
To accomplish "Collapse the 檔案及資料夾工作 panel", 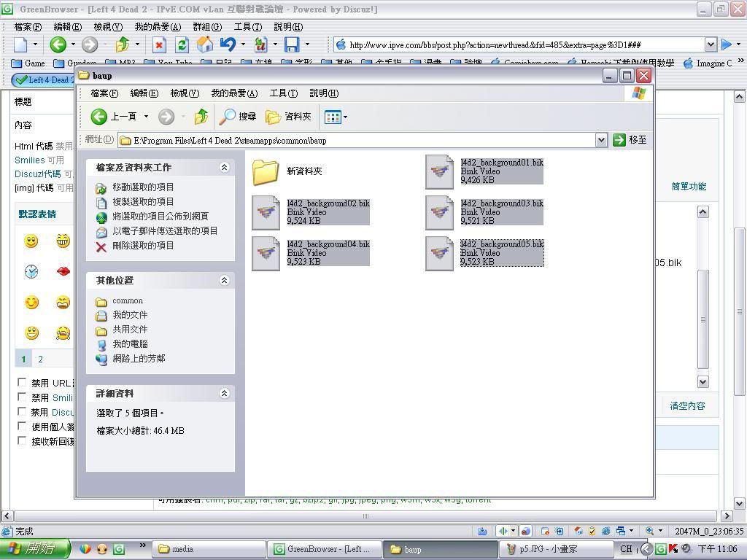I will tap(224, 167).
